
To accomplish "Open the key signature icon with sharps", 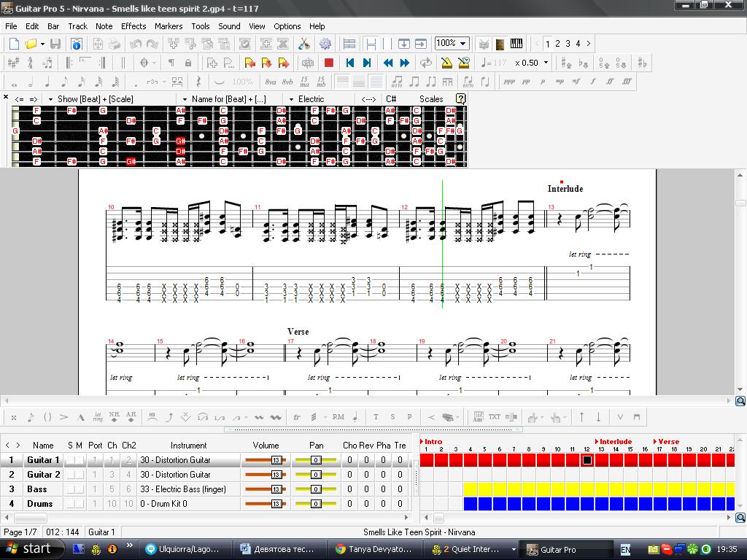I will click(x=13, y=63).
